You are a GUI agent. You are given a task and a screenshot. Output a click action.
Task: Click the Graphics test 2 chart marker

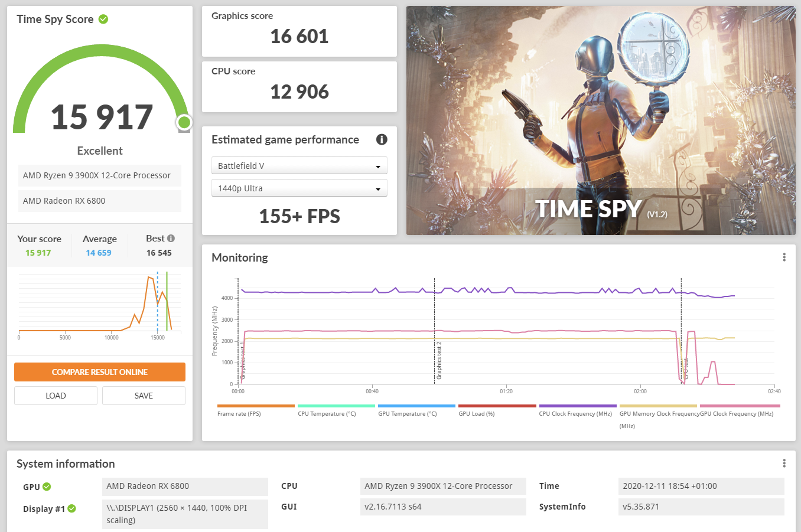click(439, 360)
